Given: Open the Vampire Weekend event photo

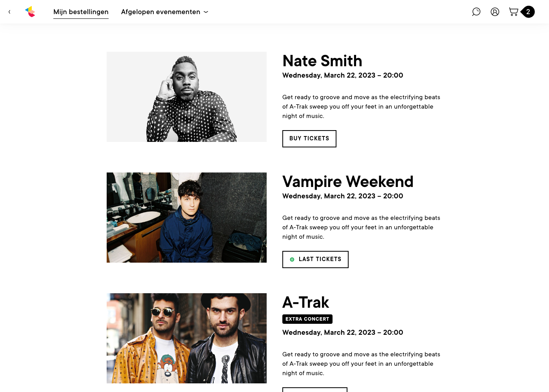Looking at the screenshot, I should (x=187, y=218).
